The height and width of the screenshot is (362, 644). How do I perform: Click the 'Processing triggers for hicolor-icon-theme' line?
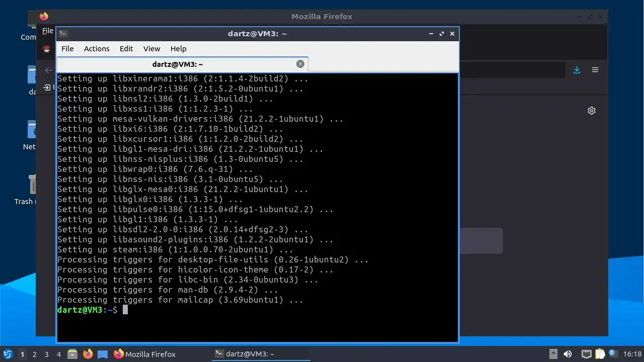(195, 270)
